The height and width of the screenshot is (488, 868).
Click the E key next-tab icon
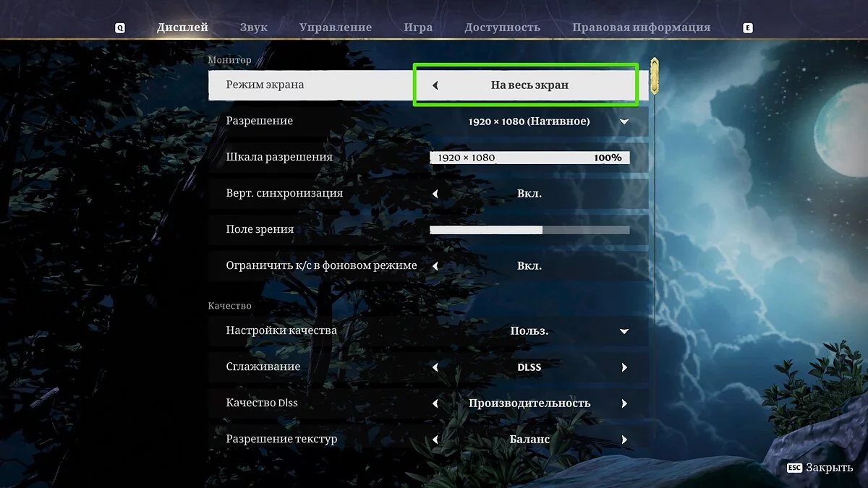(748, 28)
